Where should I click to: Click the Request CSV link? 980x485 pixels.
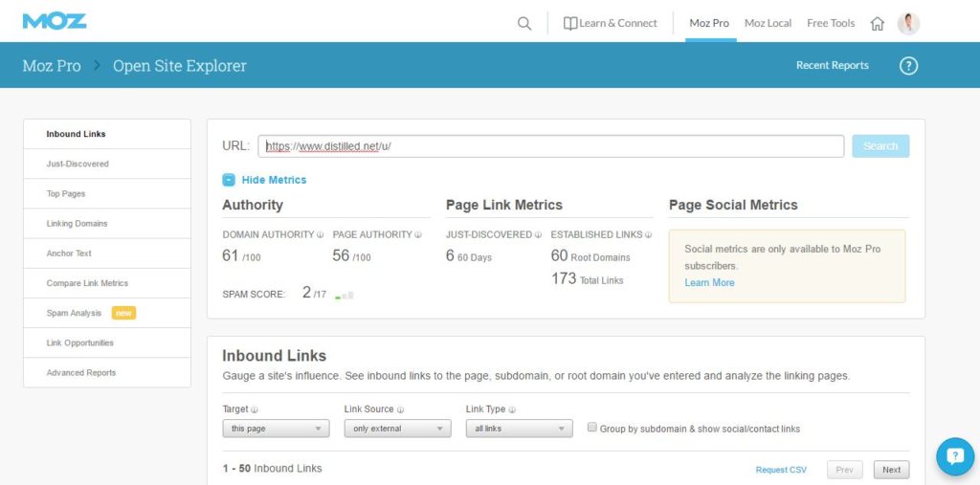[781, 470]
